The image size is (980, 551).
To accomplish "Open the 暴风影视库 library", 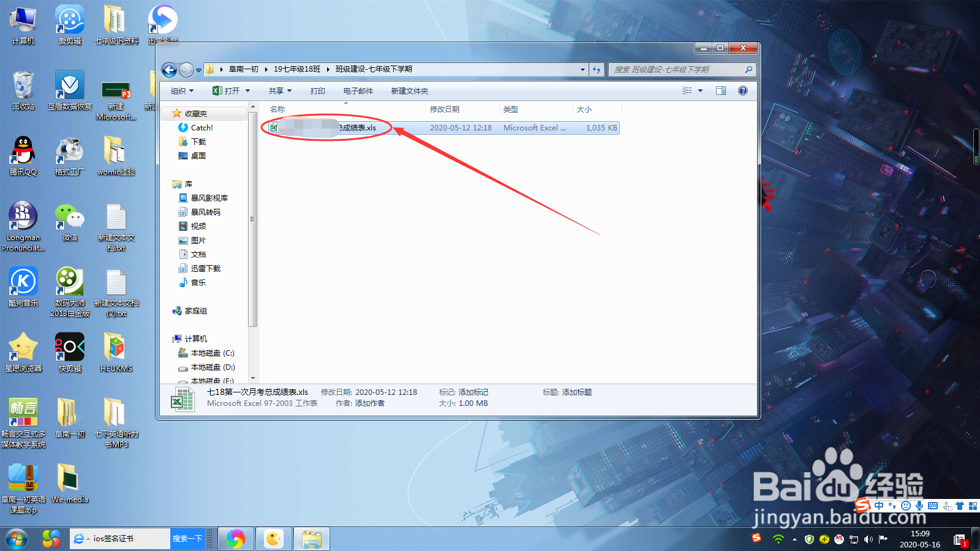I will click(x=203, y=198).
